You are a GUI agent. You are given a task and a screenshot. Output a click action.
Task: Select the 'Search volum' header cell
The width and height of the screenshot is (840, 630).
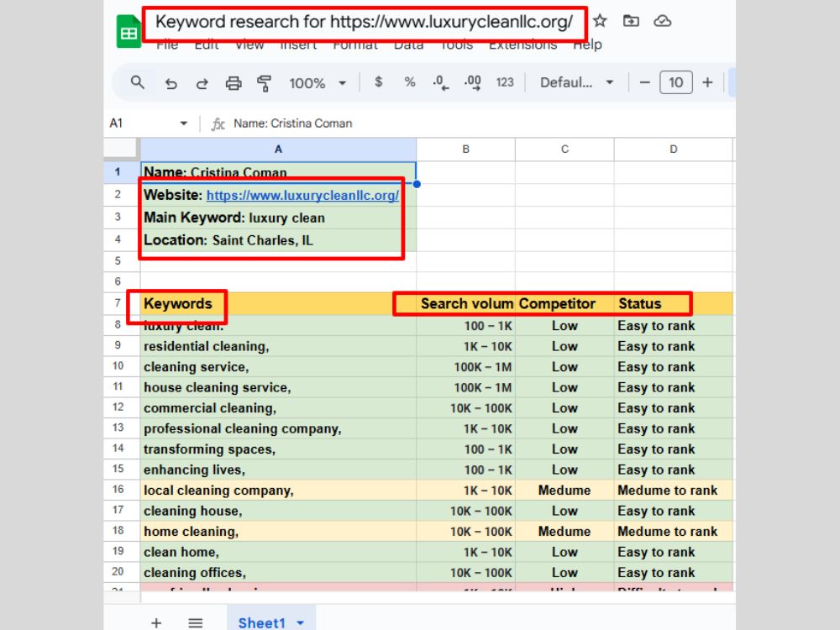[465, 304]
